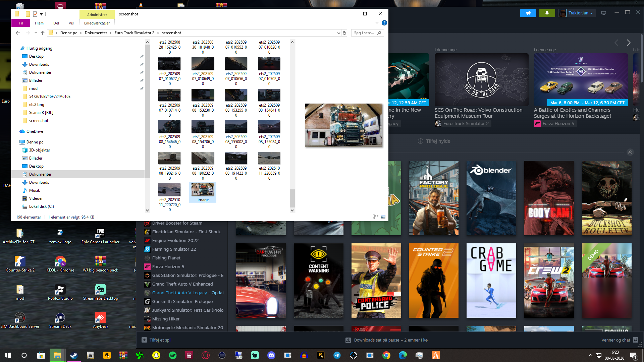Viewport: 644px width, 362px height.
Task: Expand the Explorer ribbon chevron
Action: coord(377,23)
